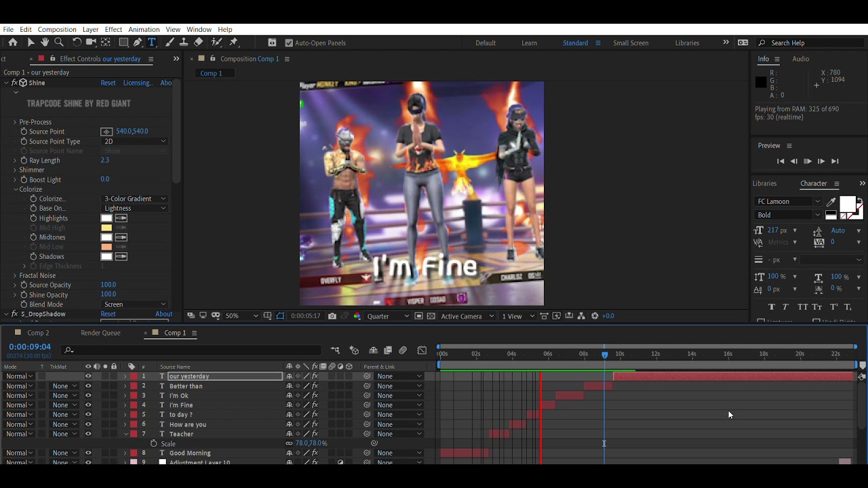Toggle Faux Bold text style
Viewport: 868px width, 488px height.
772,307
